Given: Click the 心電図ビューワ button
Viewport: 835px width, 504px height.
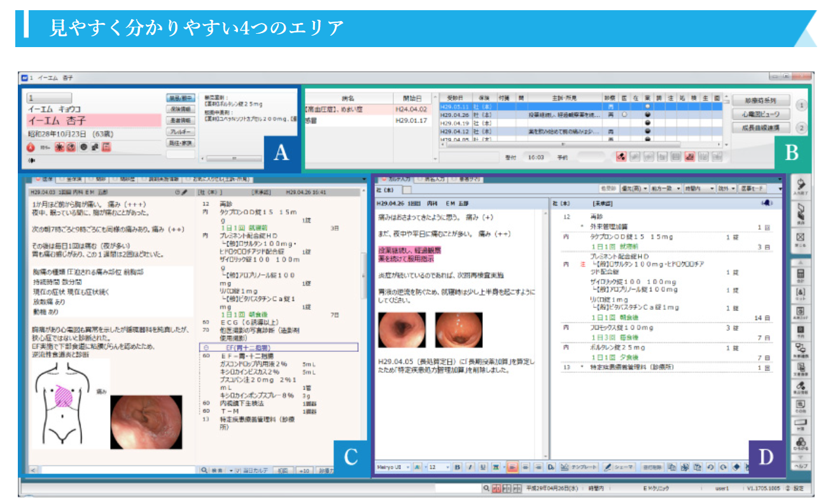Looking at the screenshot, I should tap(760, 114).
